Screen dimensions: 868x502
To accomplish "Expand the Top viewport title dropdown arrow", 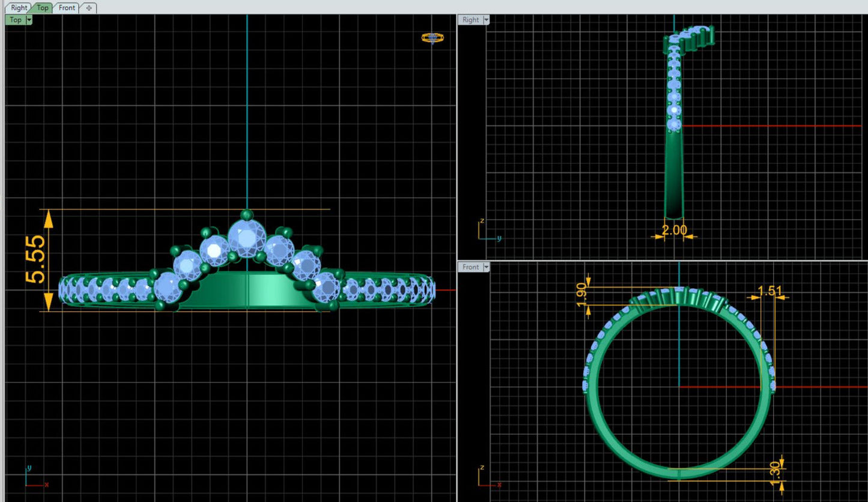I will pyautogui.click(x=29, y=20).
